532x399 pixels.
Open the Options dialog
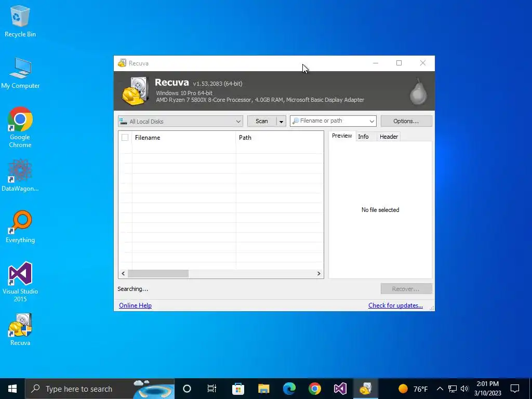[x=406, y=121]
